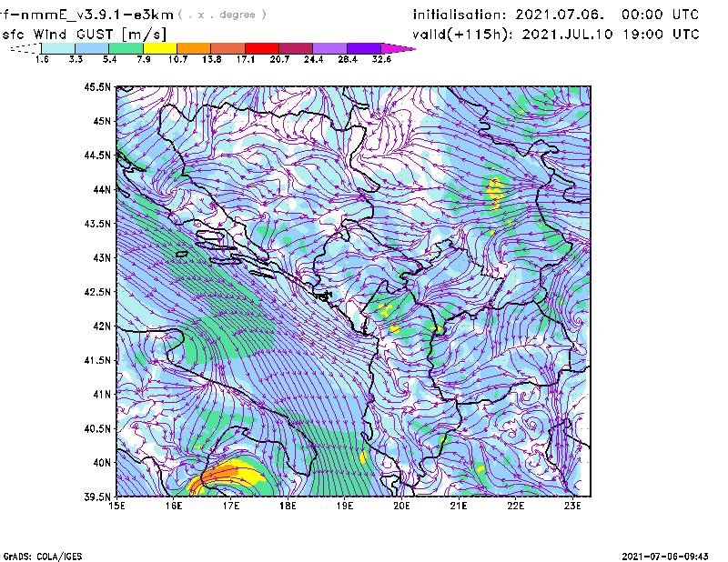728x562 pixels.
Task: Click the legend value 17.1
Action: click(246, 59)
